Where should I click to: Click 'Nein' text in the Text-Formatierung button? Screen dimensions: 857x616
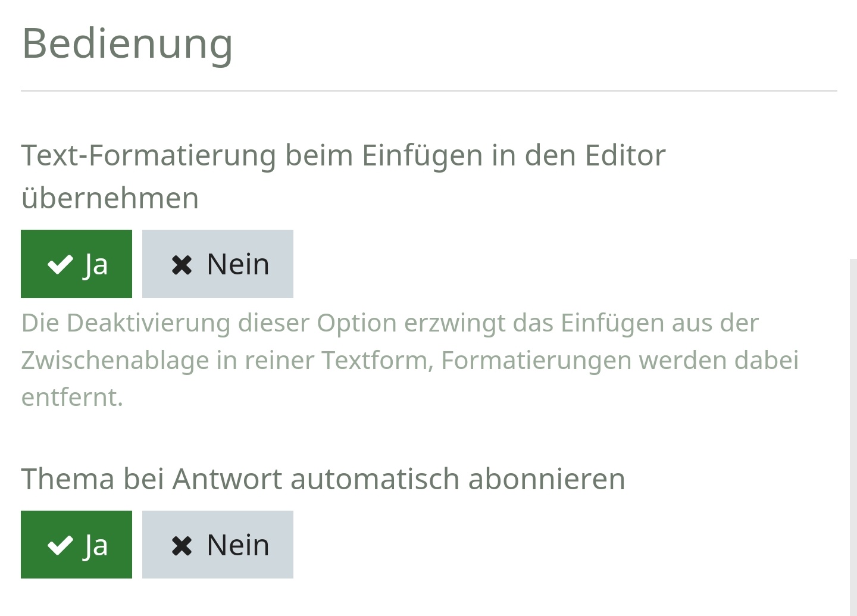(238, 264)
